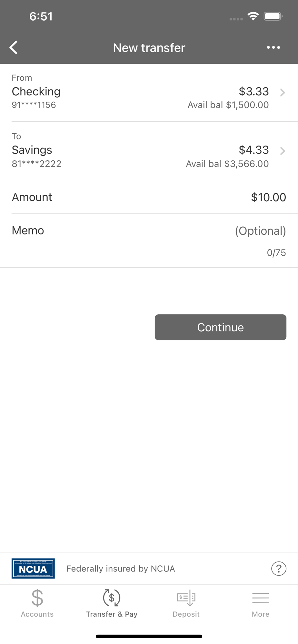Tap the NCUA logo badge

[33, 568]
